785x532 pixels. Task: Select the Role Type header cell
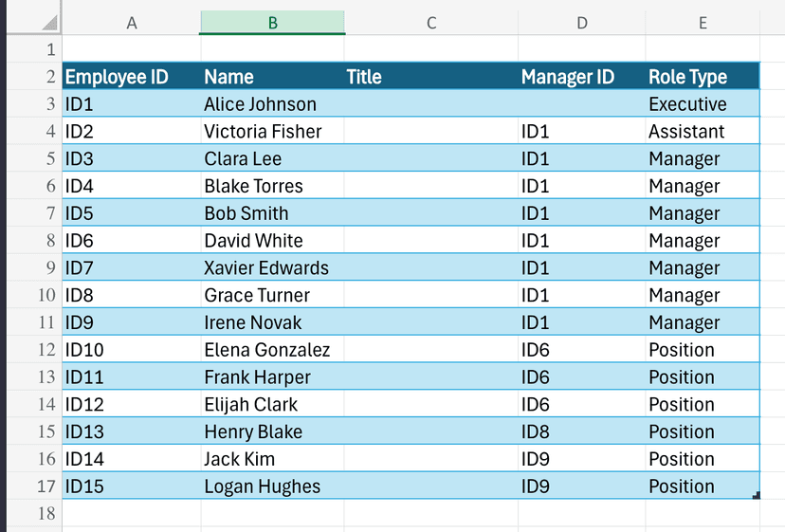pyautogui.click(x=703, y=78)
